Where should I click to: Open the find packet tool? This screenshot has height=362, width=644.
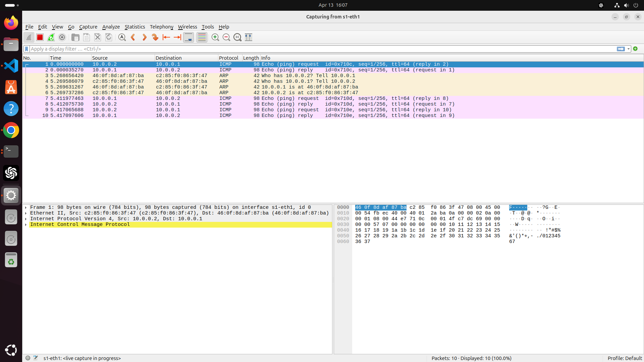122,37
